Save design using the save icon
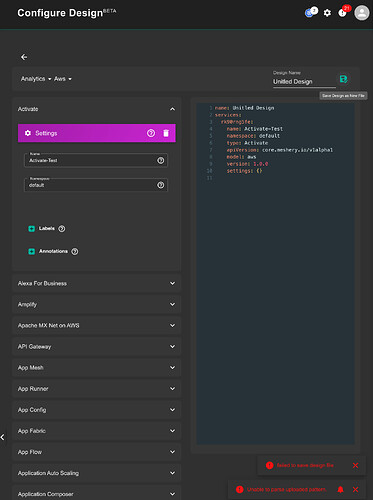This screenshot has width=373, height=500. [x=343, y=79]
